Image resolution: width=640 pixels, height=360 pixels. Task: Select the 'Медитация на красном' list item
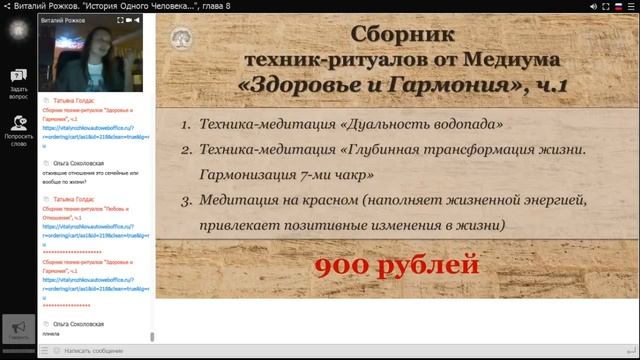click(384, 213)
